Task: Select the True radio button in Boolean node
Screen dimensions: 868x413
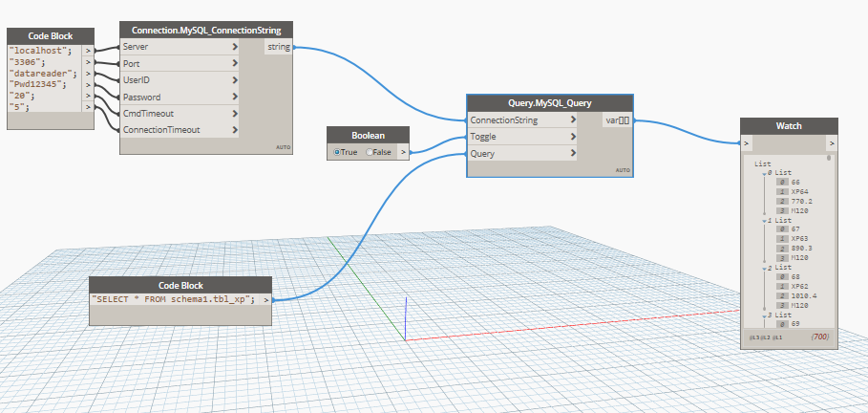Action: (336, 152)
